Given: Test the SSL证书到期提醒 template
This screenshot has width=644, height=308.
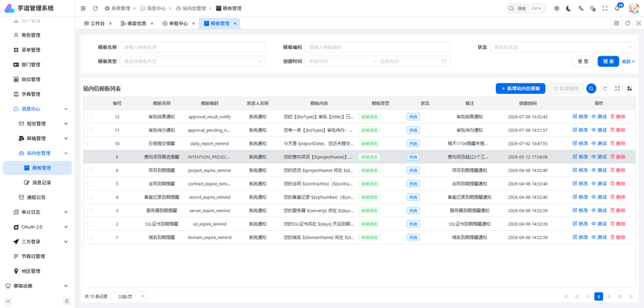Looking at the screenshot, I should [x=599, y=224].
